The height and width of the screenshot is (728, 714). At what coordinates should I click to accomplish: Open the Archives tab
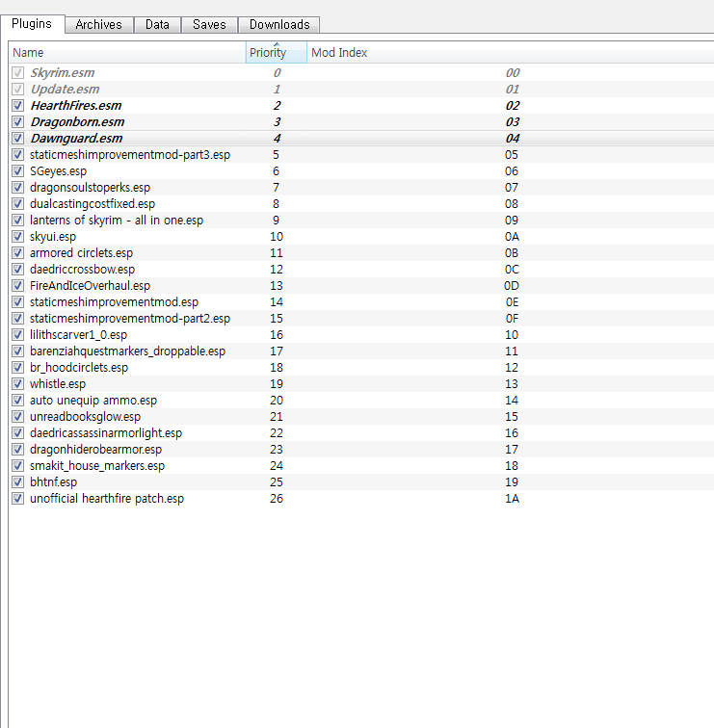pyautogui.click(x=99, y=25)
